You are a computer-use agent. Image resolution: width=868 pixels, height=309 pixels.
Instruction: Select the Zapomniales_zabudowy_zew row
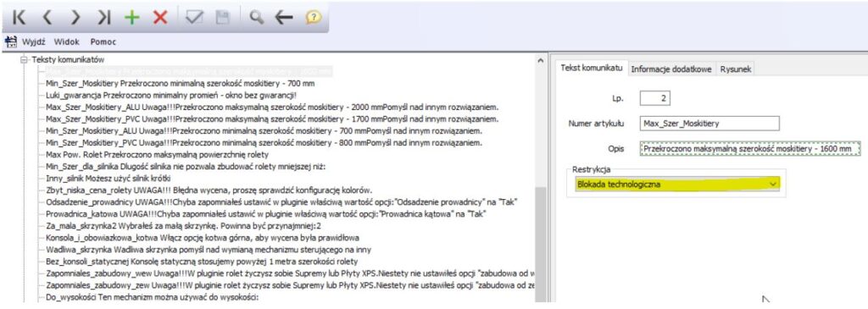click(x=290, y=286)
